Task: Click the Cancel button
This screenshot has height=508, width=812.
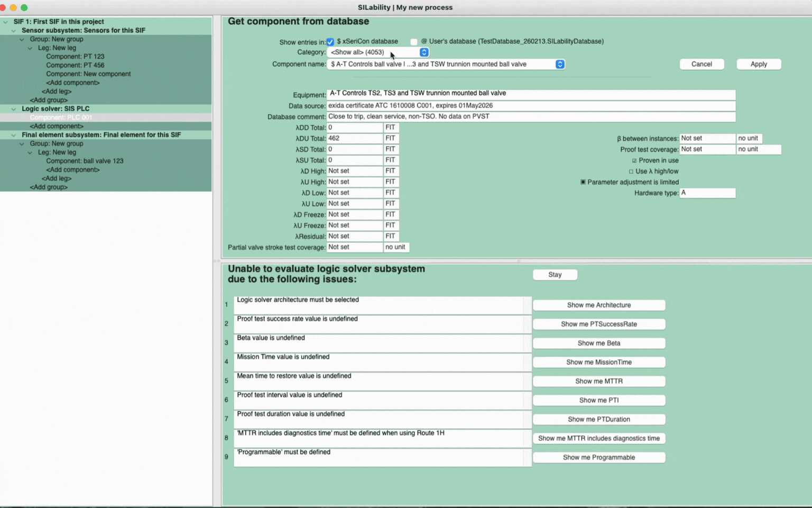Action: 701,64
